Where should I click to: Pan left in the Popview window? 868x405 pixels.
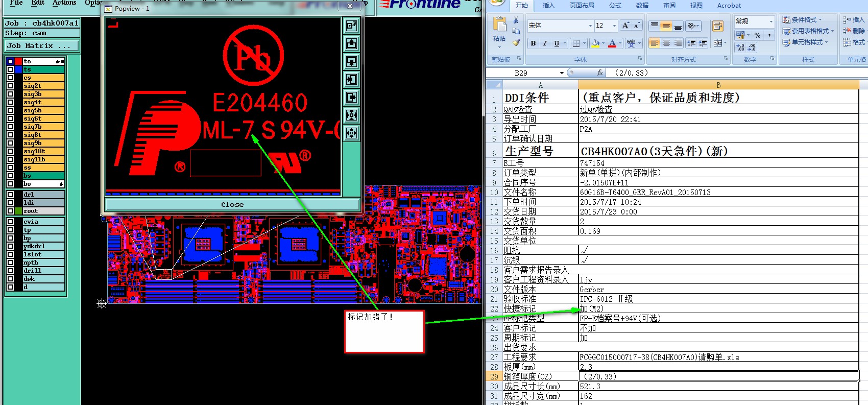[x=351, y=79]
